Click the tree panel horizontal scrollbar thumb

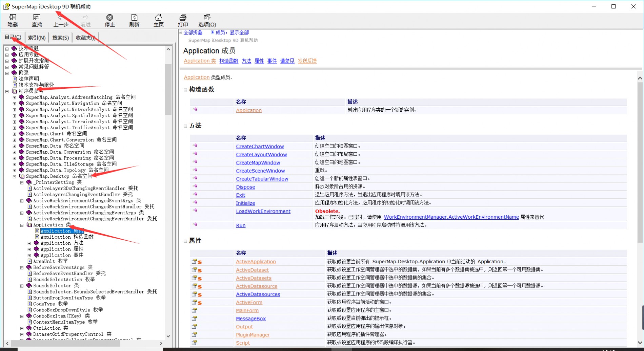click(65, 343)
